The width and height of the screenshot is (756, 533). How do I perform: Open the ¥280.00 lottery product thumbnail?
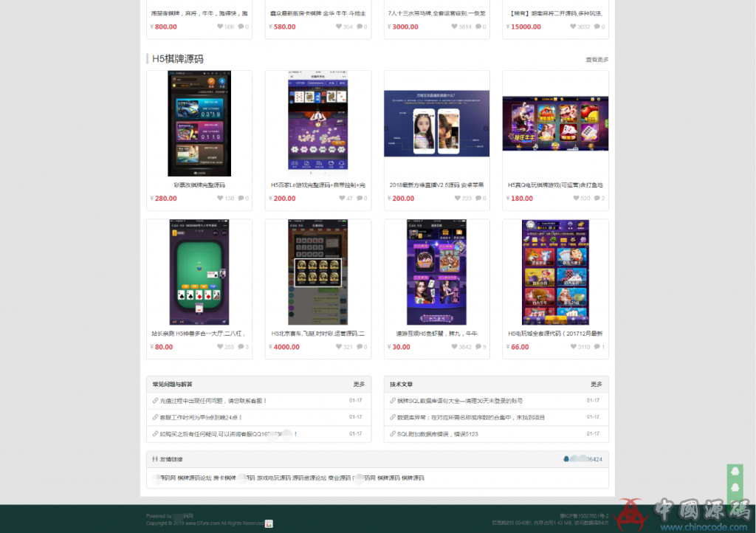(199, 123)
